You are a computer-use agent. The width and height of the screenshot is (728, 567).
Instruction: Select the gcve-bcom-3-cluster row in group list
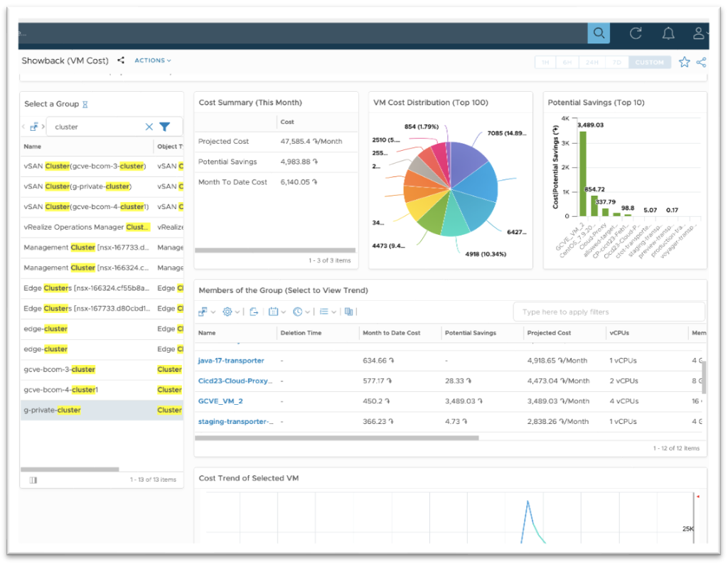pos(60,370)
